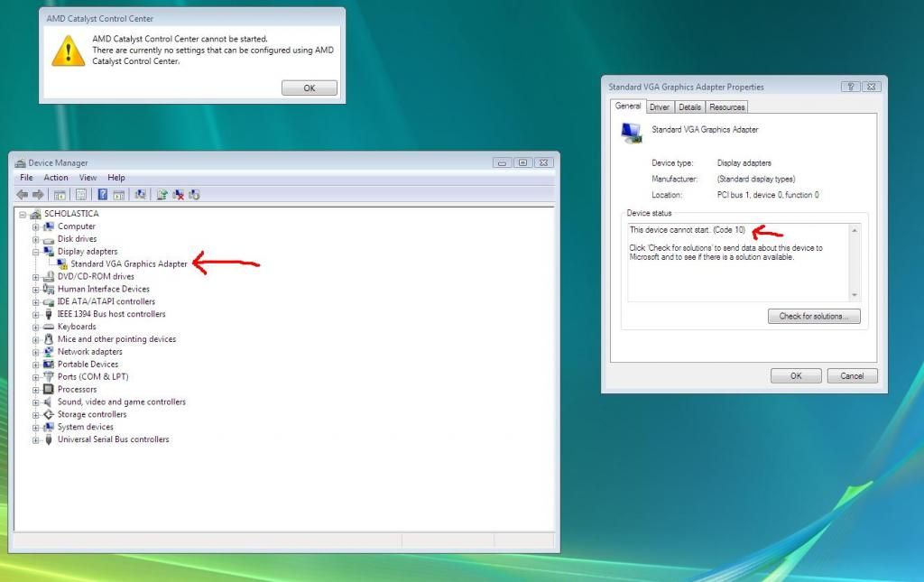Click 'This device cannot start. (Code 10)' text
The image size is (924, 582).
[687, 230]
